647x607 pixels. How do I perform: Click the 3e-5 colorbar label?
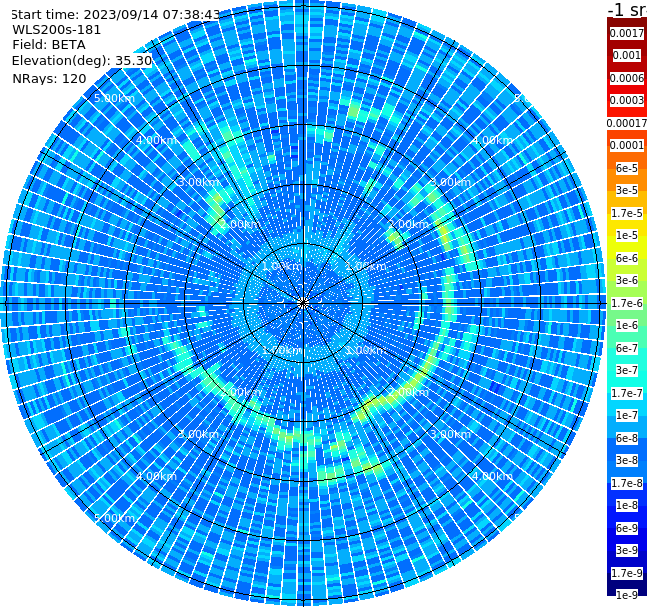click(x=626, y=190)
